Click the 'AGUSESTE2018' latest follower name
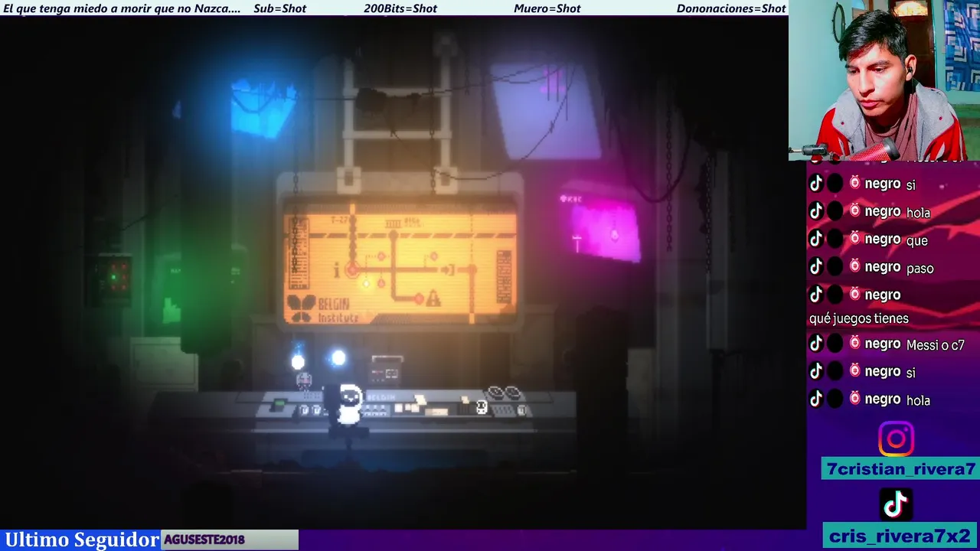Viewport: 980px width, 551px height. point(204,540)
